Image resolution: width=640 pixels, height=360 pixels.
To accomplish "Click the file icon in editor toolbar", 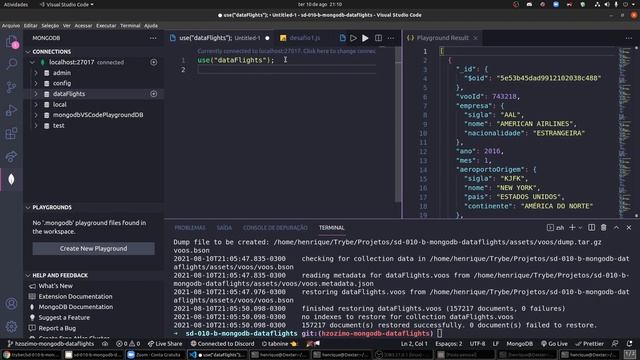I will 342,38.
